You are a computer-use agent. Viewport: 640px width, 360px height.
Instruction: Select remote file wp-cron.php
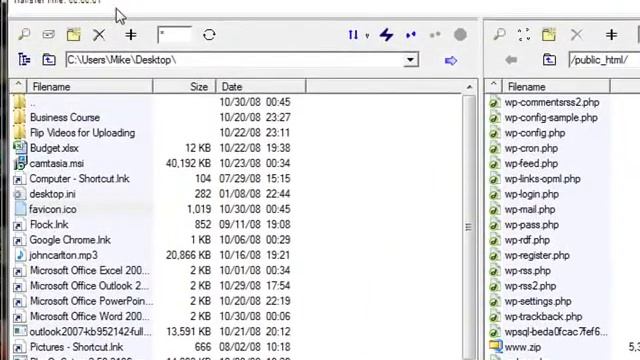click(x=531, y=148)
